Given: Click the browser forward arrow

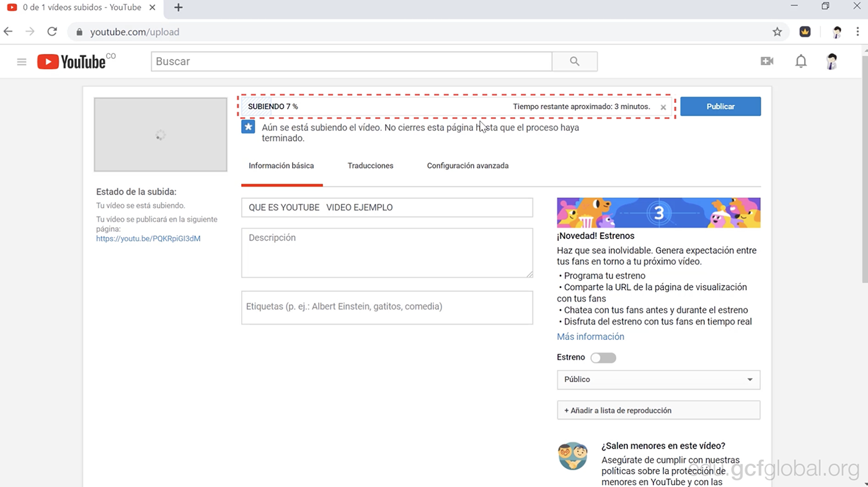Looking at the screenshot, I should pyautogui.click(x=30, y=32).
